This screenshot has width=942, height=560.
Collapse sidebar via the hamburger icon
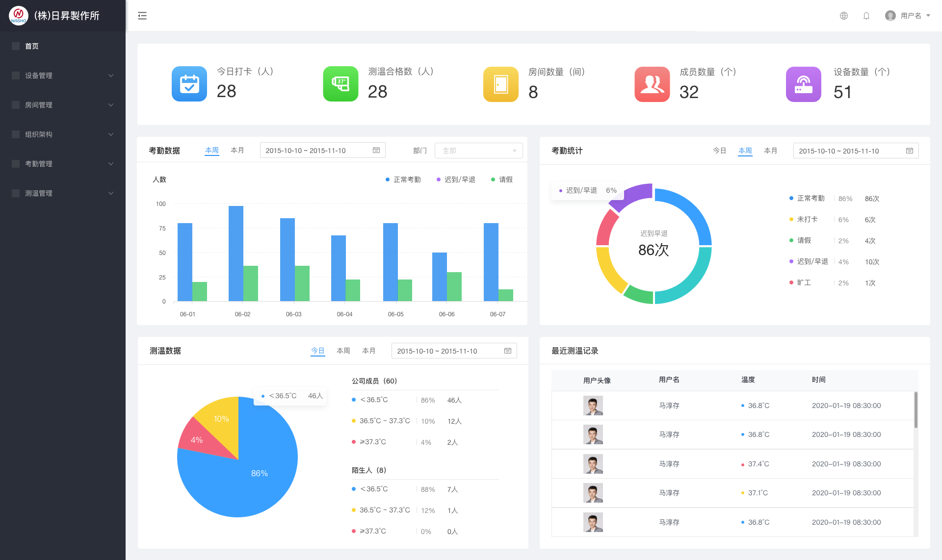click(x=142, y=15)
